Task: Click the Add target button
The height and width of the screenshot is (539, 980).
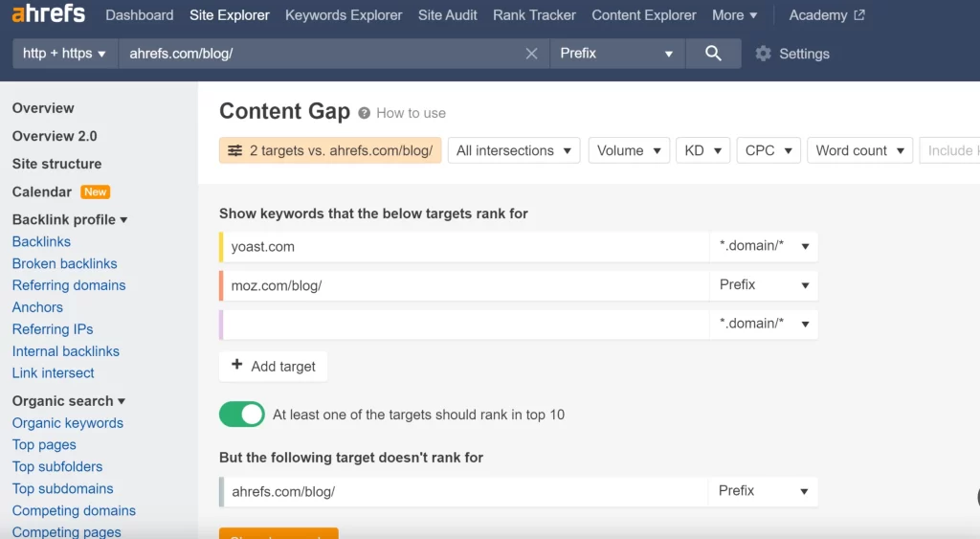Action: 273,367
